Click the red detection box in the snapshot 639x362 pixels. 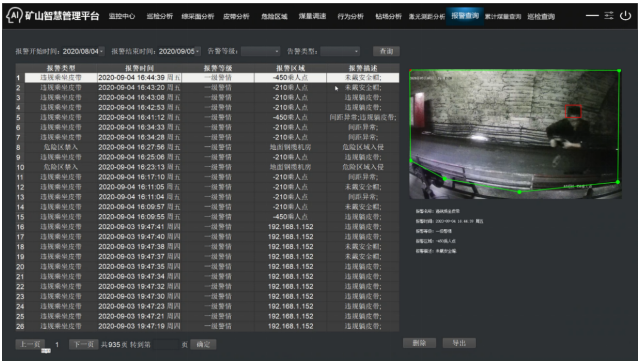573,111
